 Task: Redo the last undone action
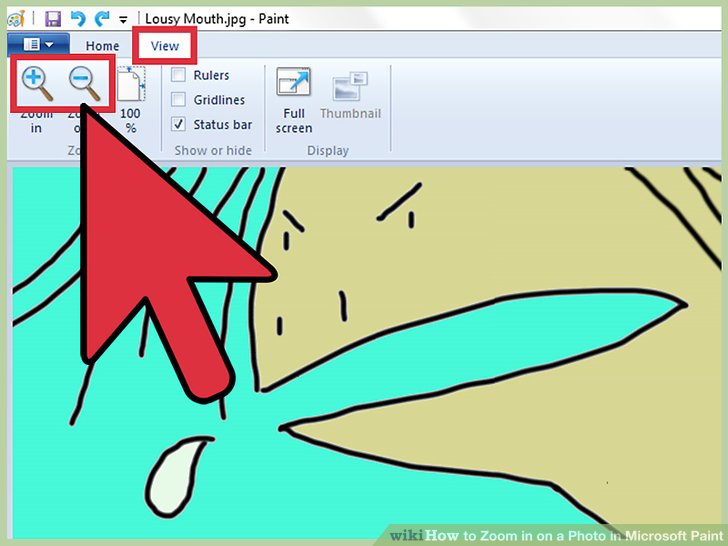101,18
